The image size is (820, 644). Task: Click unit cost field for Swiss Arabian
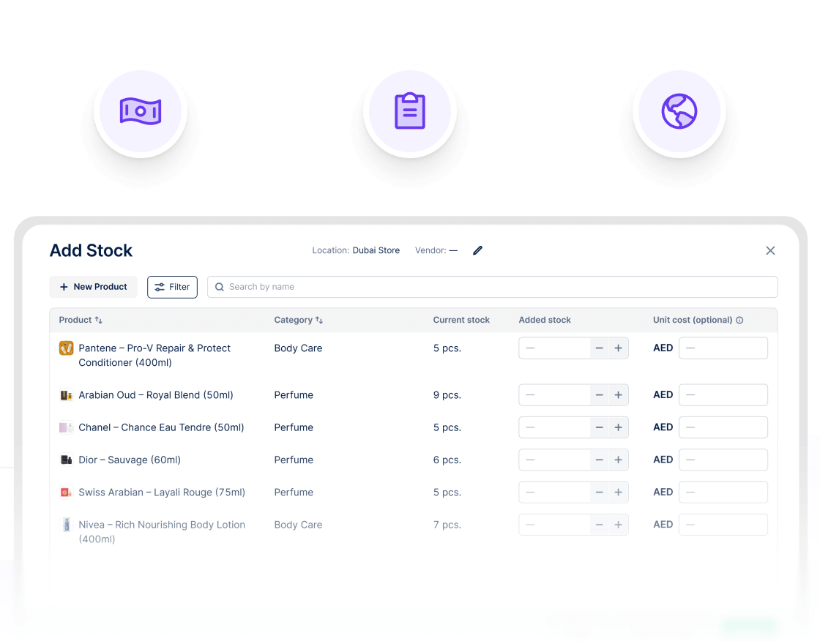[723, 493]
